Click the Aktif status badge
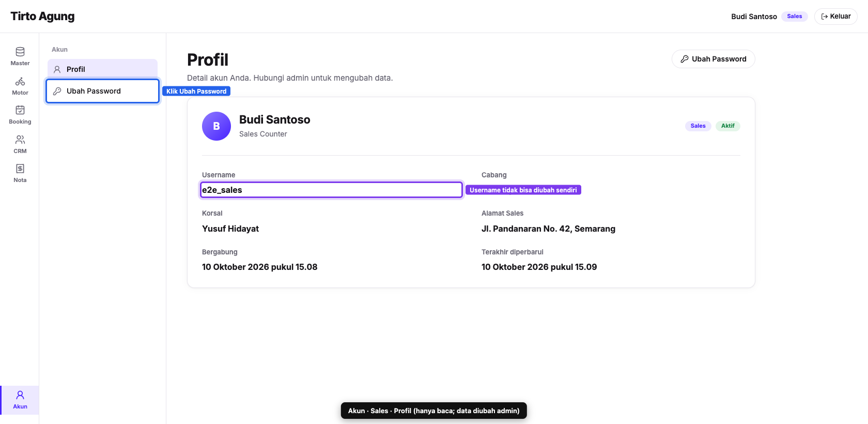 pos(727,126)
